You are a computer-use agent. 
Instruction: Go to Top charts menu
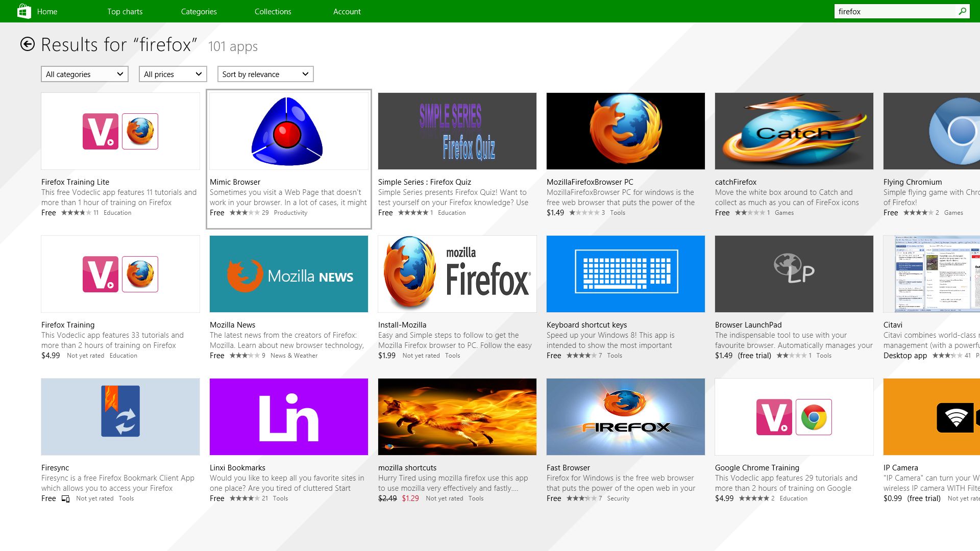pos(125,11)
